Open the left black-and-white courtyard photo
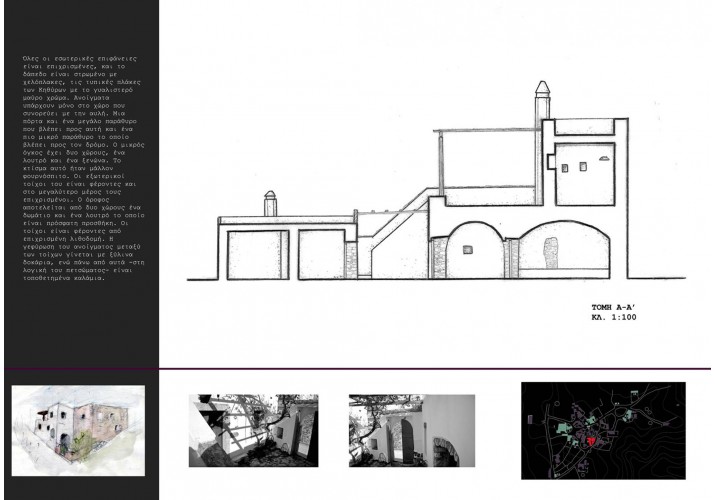Screen dimensions: 715x500 (x=254, y=431)
